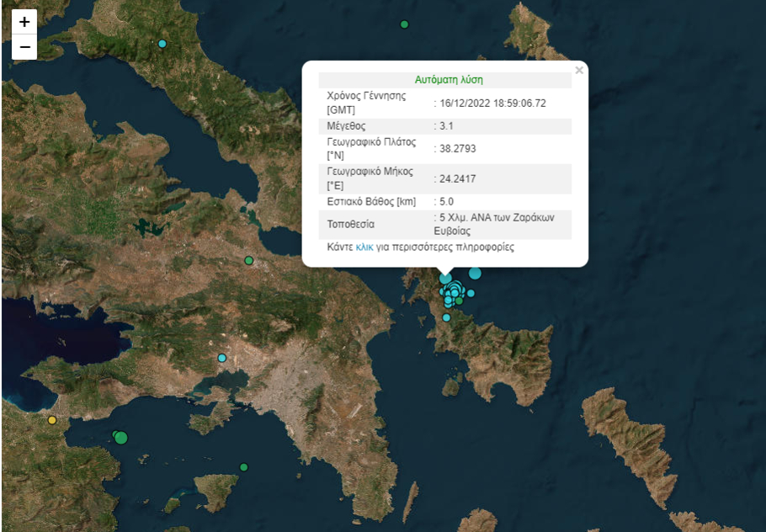The height and width of the screenshot is (532, 766).
Task: Click the latitude value 38.2793
Action: [457, 148]
